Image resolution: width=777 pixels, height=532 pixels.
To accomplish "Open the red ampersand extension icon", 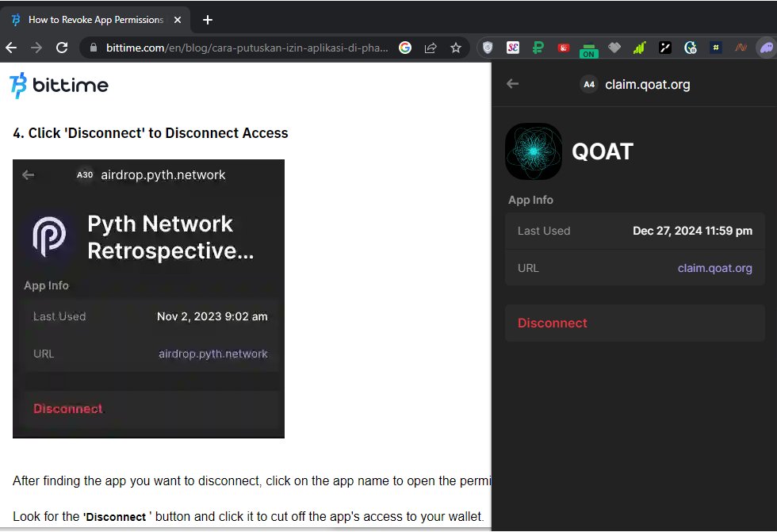I will [564, 48].
